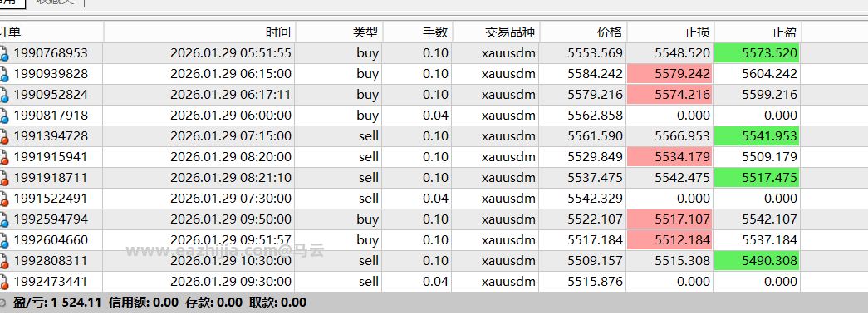Click time 2026.01.29 06:15:00
This screenshot has height=315, width=868.
click(231, 74)
